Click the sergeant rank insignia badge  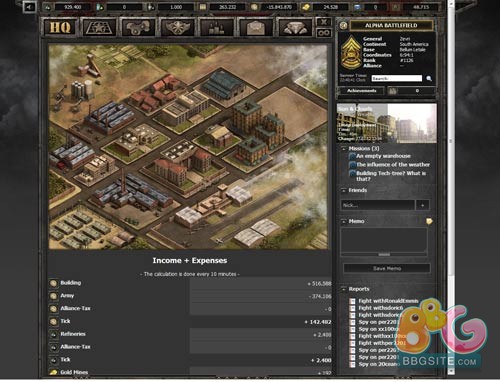click(350, 53)
